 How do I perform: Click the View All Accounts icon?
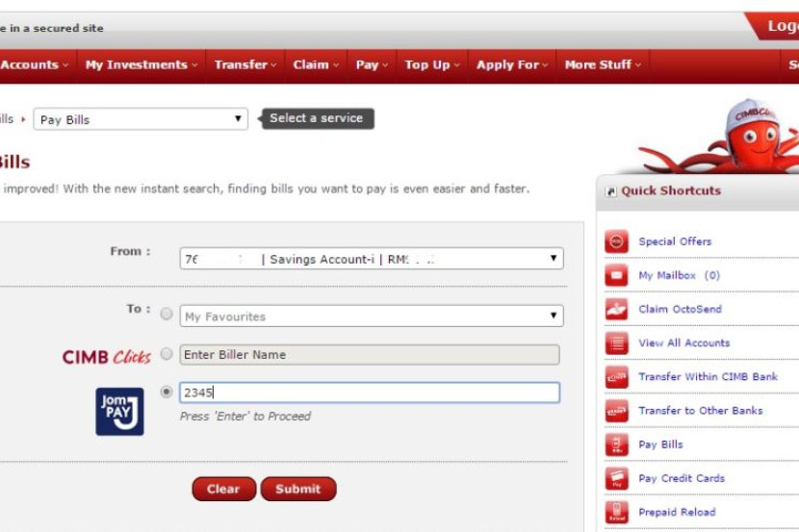[x=616, y=342]
